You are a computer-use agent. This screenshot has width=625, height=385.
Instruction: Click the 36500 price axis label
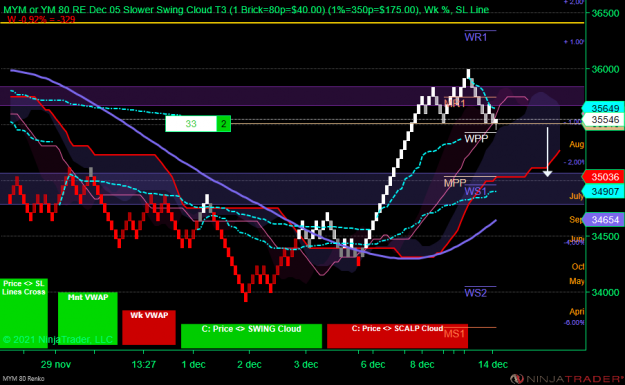tap(605, 13)
